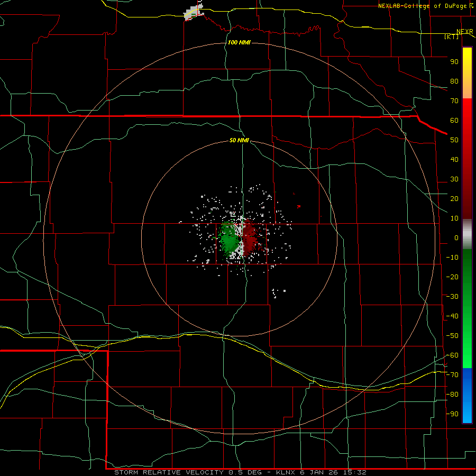Image resolution: width=476 pixels, height=476 pixels.
Task: Click the positive 10 scale value
Action: (x=454, y=218)
